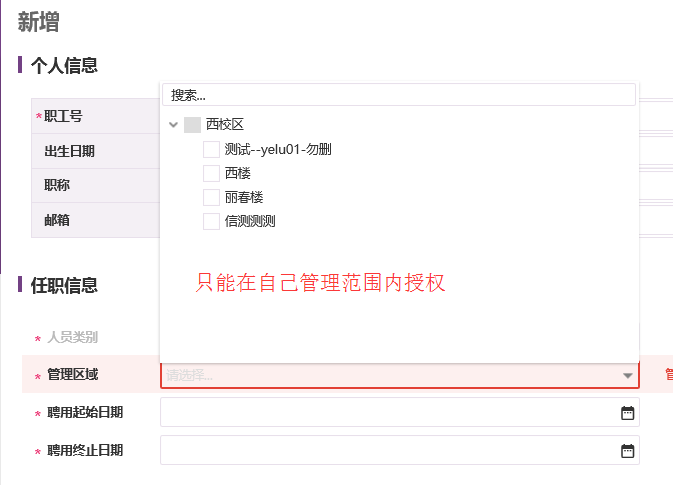Click the 个人信息 section heading
The height and width of the screenshot is (485, 673).
(x=64, y=65)
